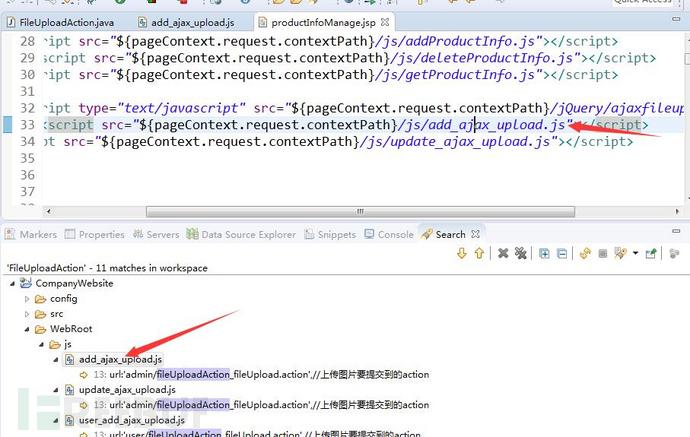Place cursor on line 34 update_ajax_upload.js
The height and width of the screenshot is (437, 690).
click(x=470, y=142)
